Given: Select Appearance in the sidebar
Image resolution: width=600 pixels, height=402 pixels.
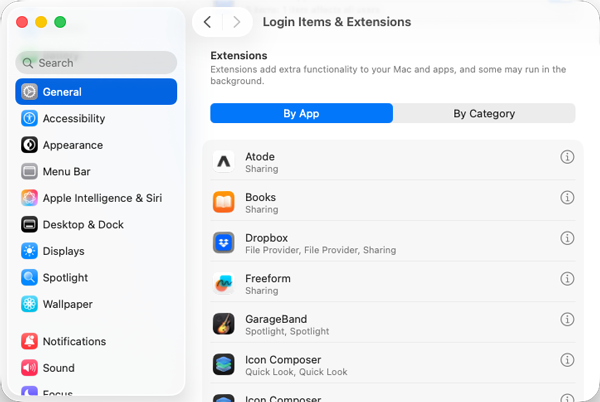Looking at the screenshot, I should pyautogui.click(x=72, y=145).
